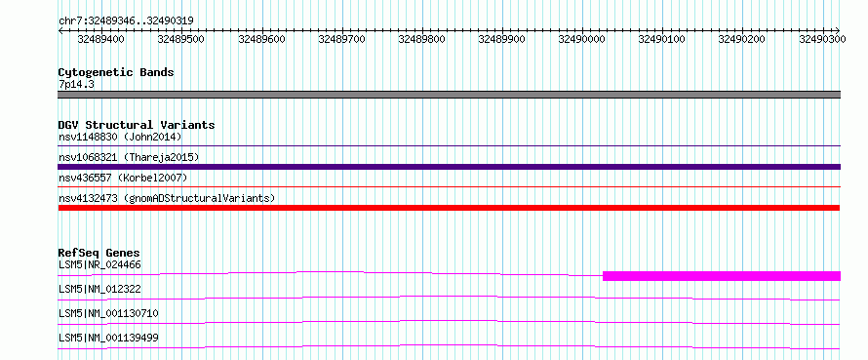This screenshot has width=868, height=360.
Task: Click ruler coordinate 32490100
Action: click(662, 39)
